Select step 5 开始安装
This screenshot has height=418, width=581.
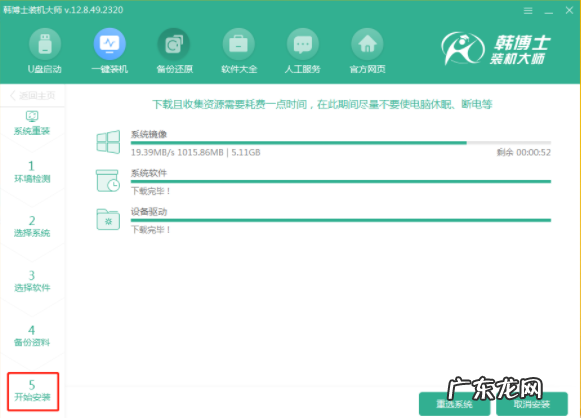33,391
